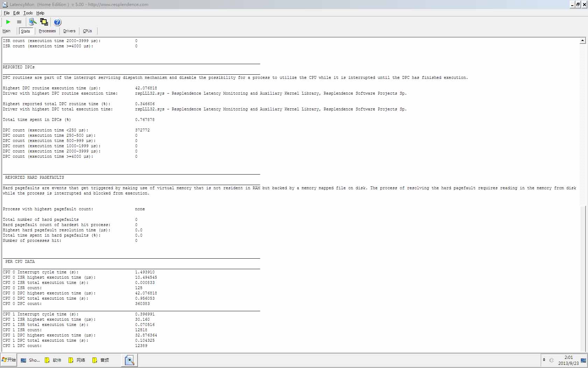Viewport: 588px width, 368px height.
Task: Click CPU 1 DPC highest execution value 32.876364
Action: (x=146, y=335)
